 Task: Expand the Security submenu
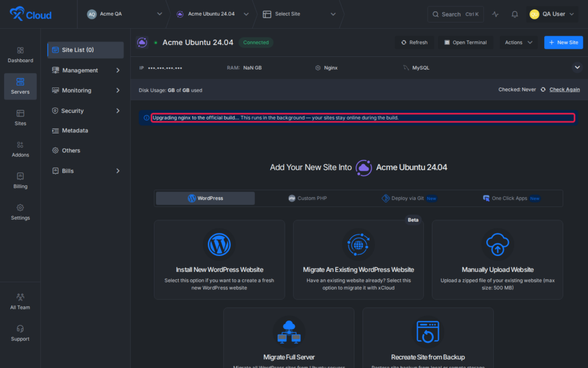click(118, 111)
